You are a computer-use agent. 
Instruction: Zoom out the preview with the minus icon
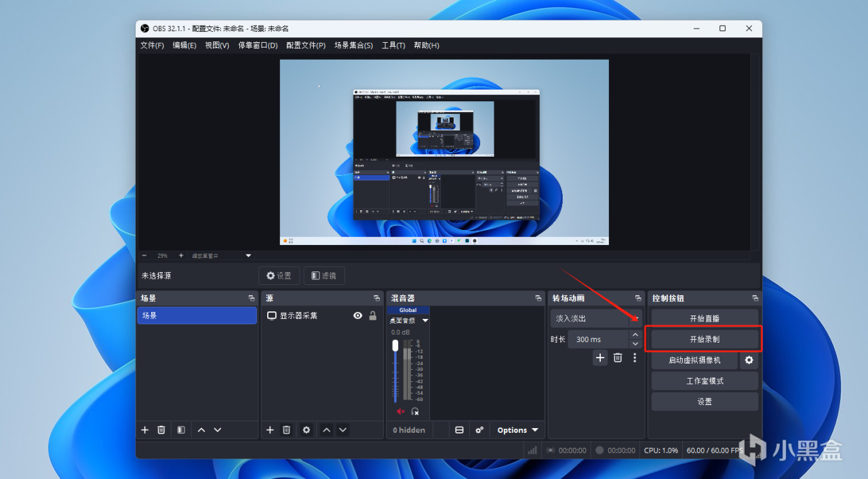coord(144,256)
